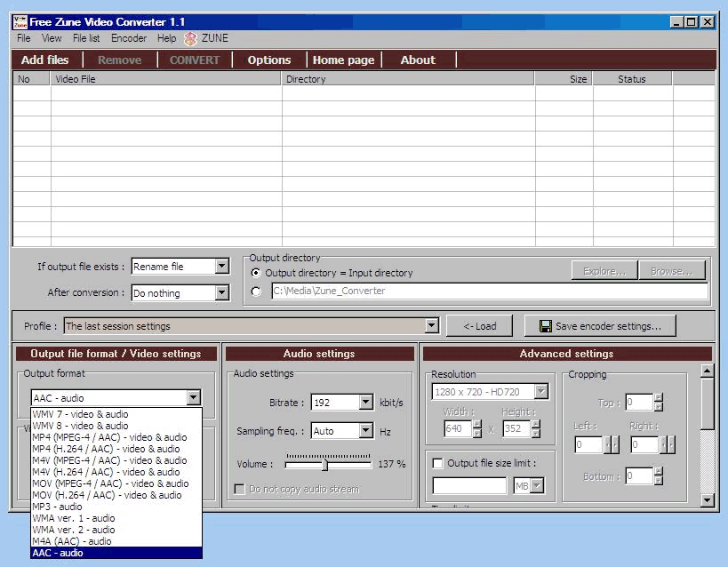Click the app icon in the title bar
The image size is (728, 567).
20,21
